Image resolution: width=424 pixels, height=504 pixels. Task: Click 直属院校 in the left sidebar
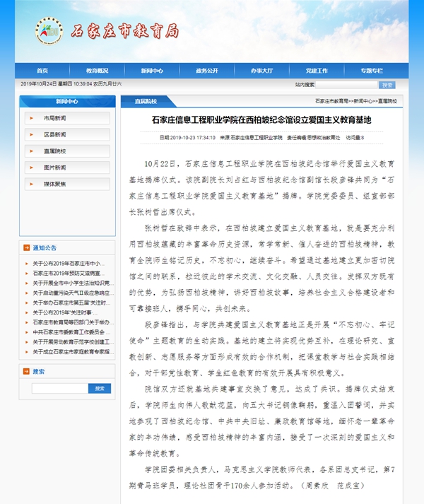pos(55,151)
